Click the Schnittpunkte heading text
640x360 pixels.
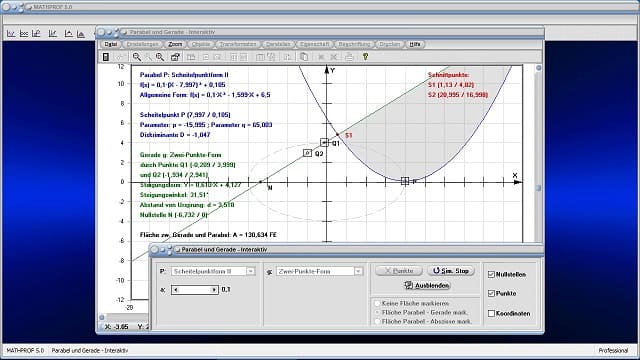pos(449,75)
